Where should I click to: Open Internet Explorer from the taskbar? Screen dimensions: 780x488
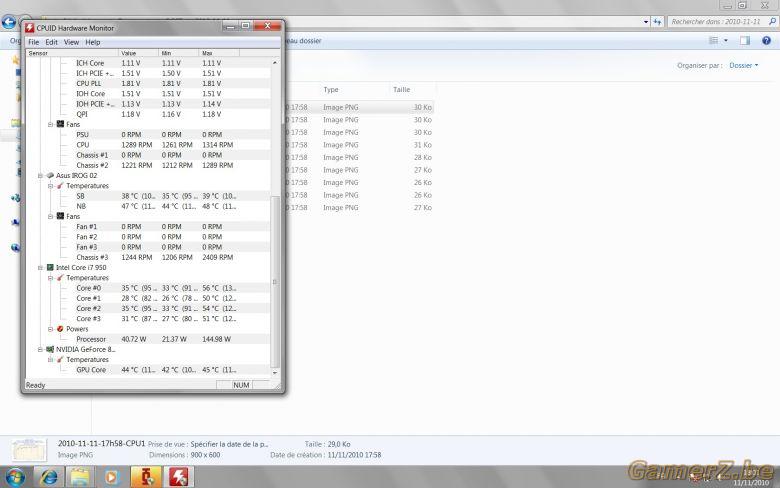49,477
